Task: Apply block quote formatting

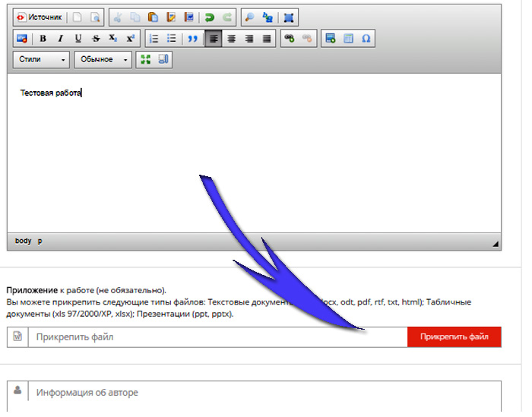Action: tap(193, 38)
